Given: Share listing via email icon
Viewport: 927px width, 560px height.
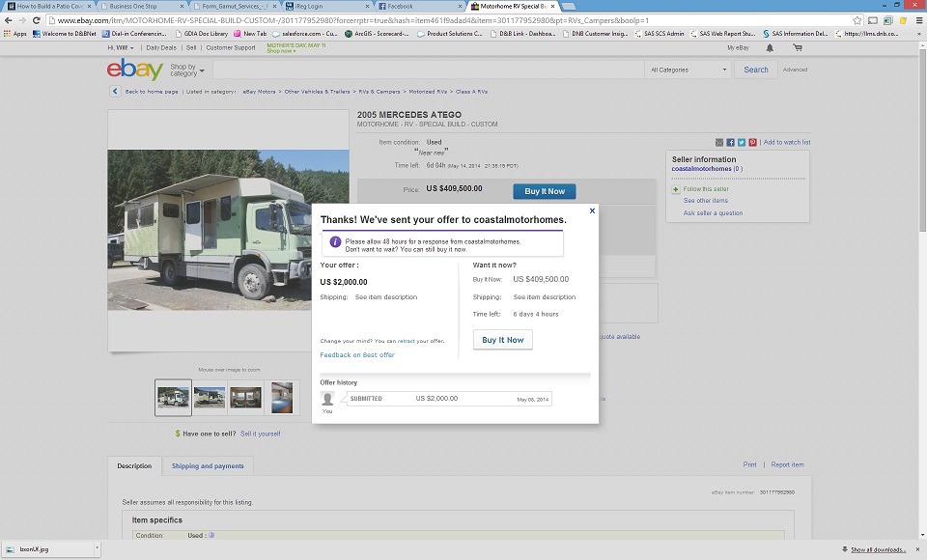Looking at the screenshot, I should (718, 142).
